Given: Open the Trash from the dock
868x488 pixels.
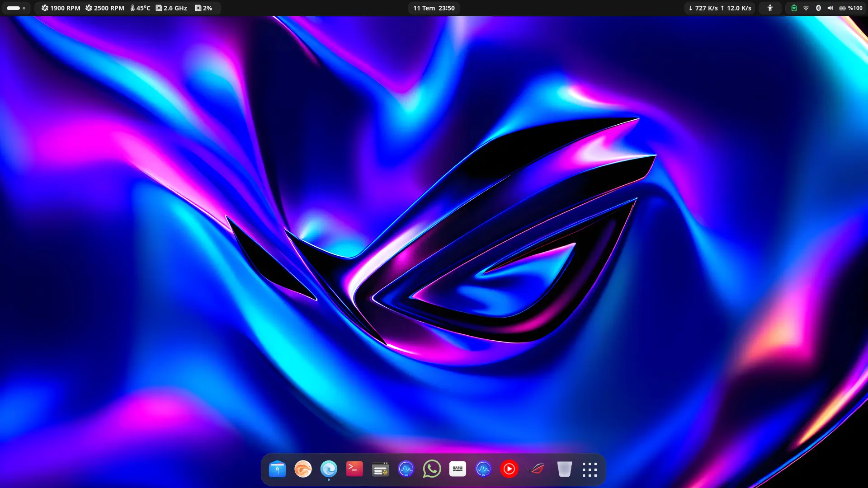Looking at the screenshot, I should pos(564,469).
